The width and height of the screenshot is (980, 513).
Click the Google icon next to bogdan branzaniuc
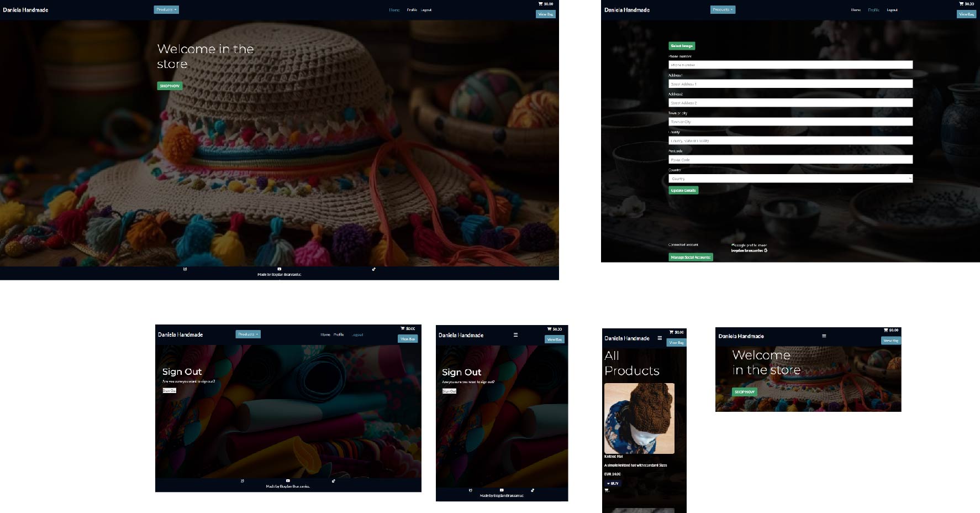click(x=765, y=250)
